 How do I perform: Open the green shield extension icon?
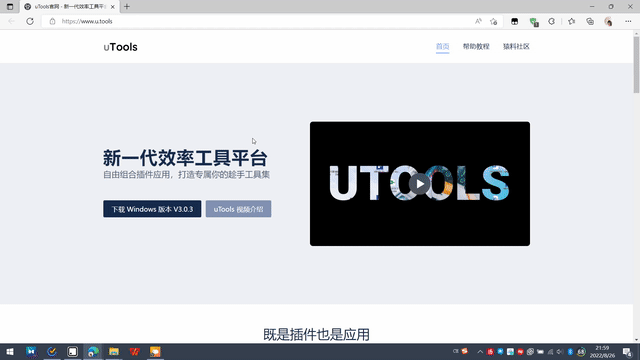tap(533, 22)
